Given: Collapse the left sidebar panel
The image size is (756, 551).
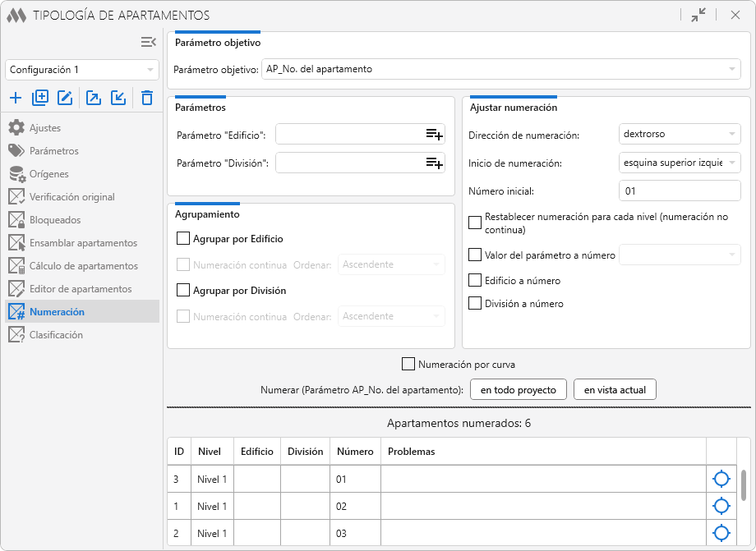Looking at the screenshot, I should [148, 42].
